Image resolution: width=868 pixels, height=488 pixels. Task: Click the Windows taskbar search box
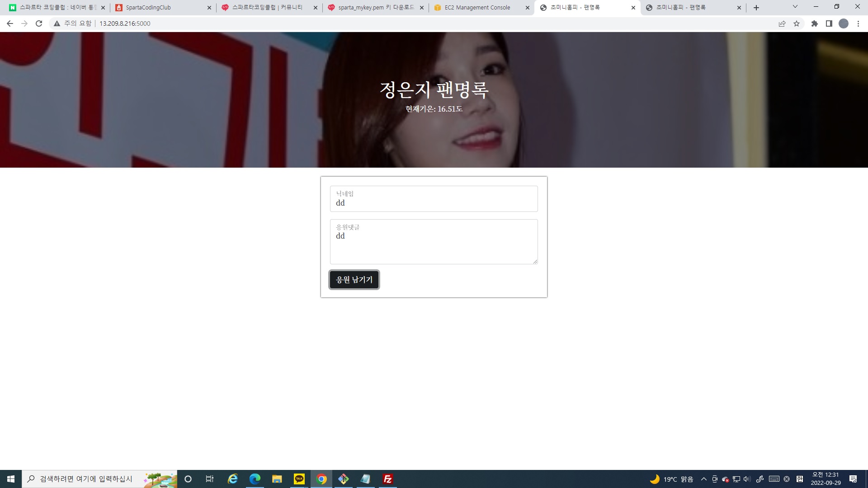[x=99, y=479]
